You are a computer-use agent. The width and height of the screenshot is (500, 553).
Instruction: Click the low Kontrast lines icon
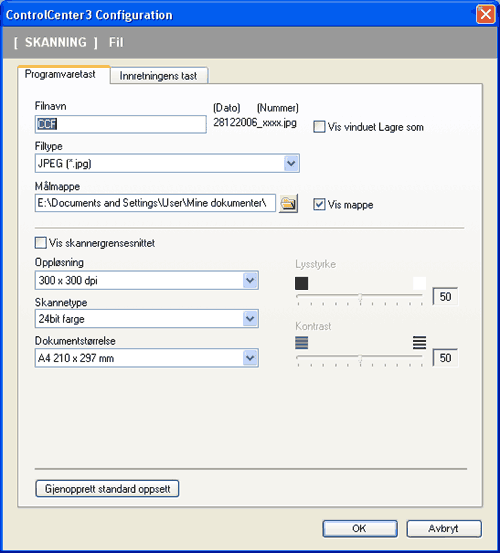[301, 342]
